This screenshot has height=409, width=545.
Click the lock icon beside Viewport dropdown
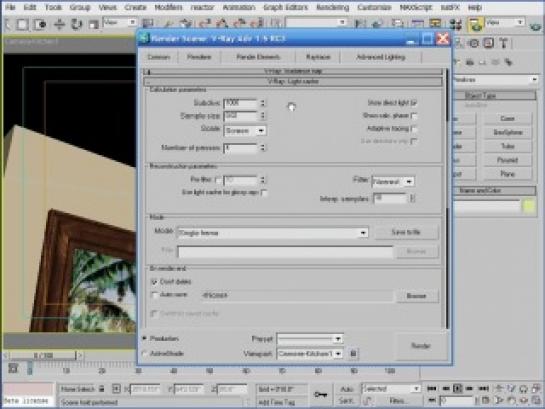click(353, 353)
